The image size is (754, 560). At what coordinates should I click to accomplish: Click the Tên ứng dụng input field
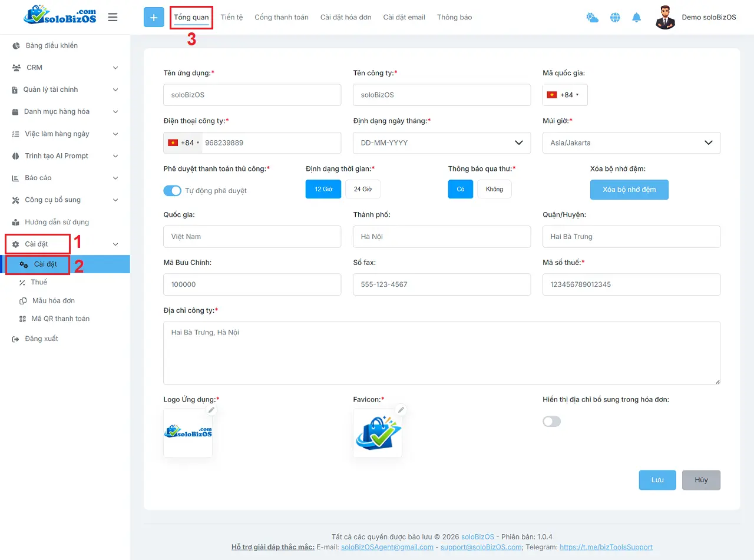252,95
